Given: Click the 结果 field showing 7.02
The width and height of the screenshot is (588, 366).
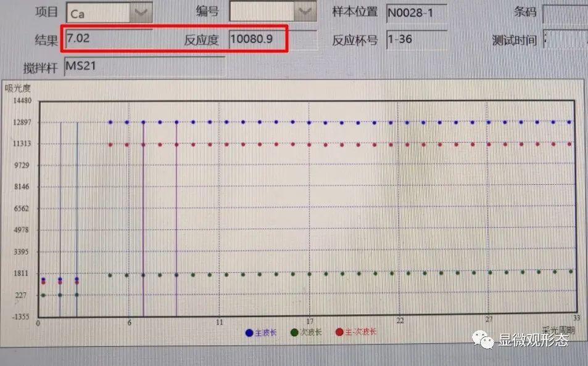Looking at the screenshot, I should point(109,39).
